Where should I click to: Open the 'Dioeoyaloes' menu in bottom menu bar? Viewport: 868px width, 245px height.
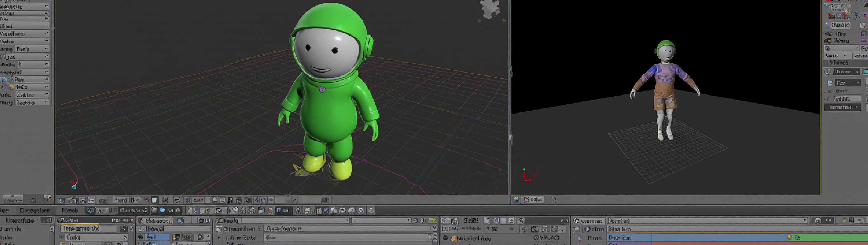pyautogui.click(x=35, y=211)
